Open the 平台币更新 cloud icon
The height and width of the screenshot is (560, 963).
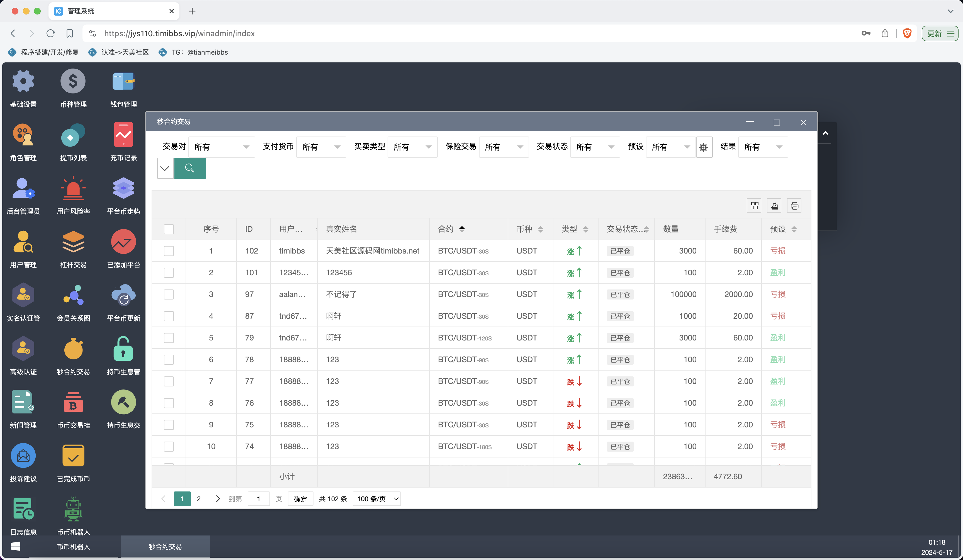pyautogui.click(x=123, y=295)
